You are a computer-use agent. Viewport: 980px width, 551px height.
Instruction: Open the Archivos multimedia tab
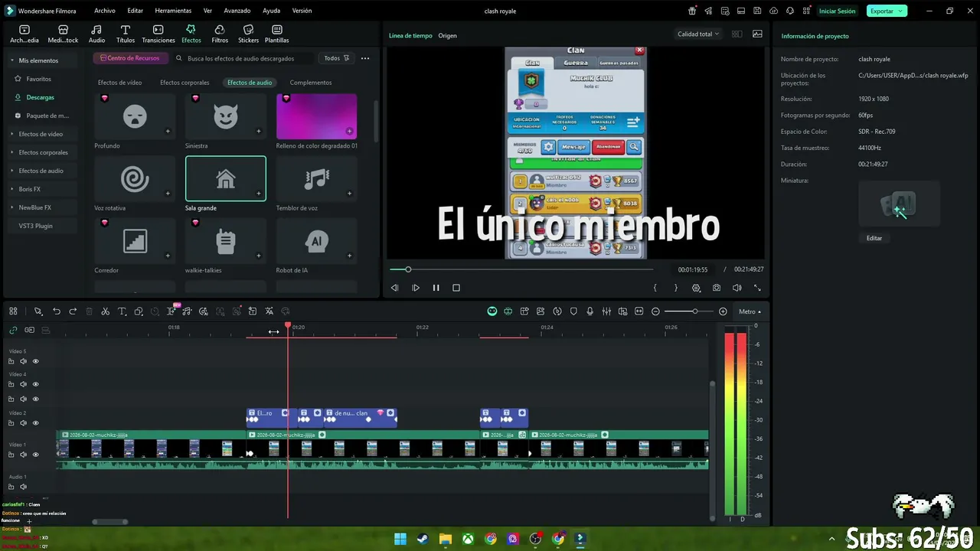point(24,34)
